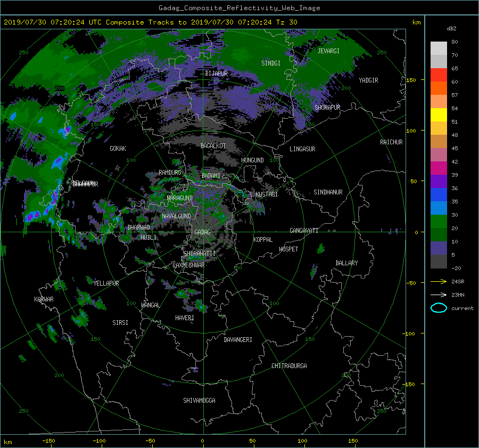Select the blue 35 dBZ color swatch
The height and width of the screenshot is (448, 479).
coord(439,194)
